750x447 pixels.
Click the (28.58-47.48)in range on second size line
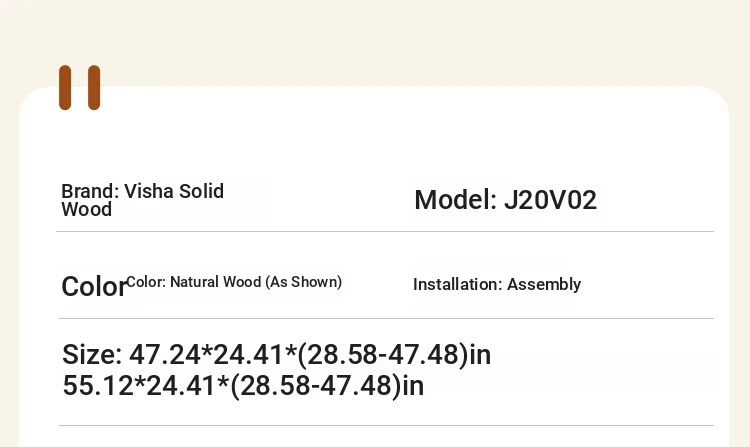click(x=327, y=386)
